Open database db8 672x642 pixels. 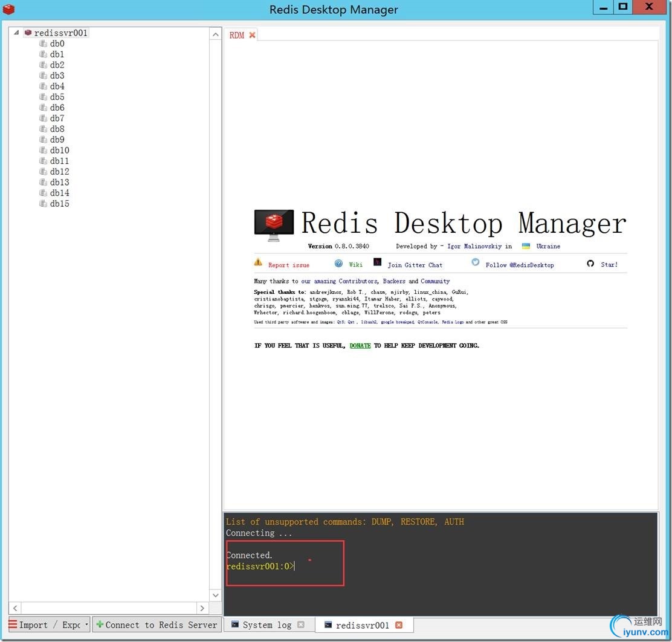point(57,129)
